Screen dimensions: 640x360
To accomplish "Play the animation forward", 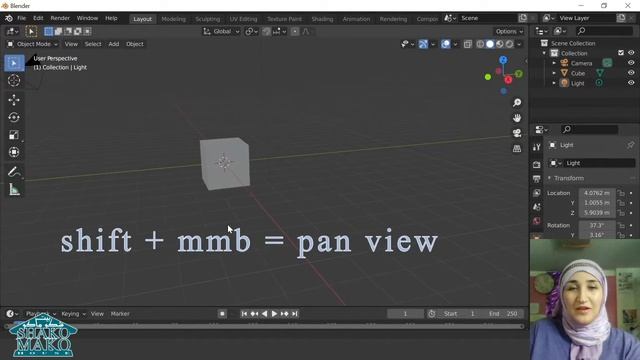I will 274,313.
